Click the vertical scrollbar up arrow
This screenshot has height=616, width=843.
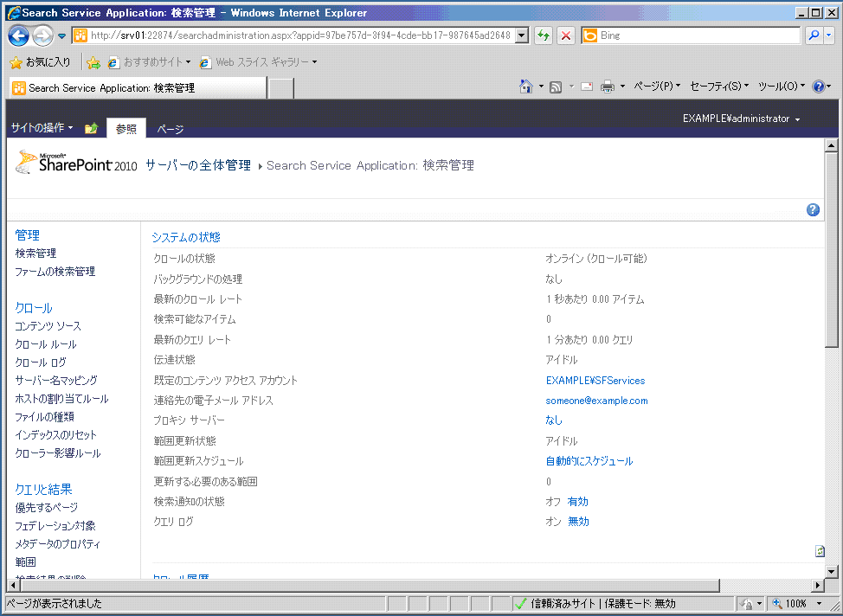(x=831, y=145)
